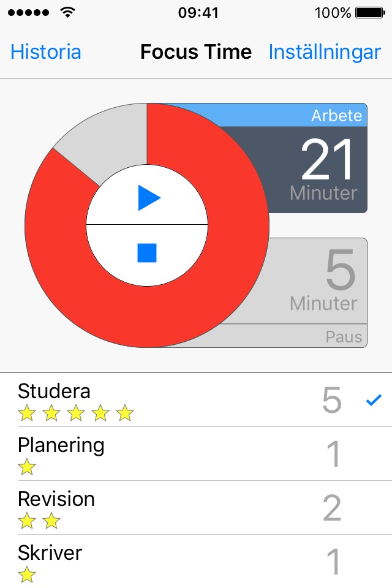
Task: Open the Historia screen
Action: coord(46,52)
